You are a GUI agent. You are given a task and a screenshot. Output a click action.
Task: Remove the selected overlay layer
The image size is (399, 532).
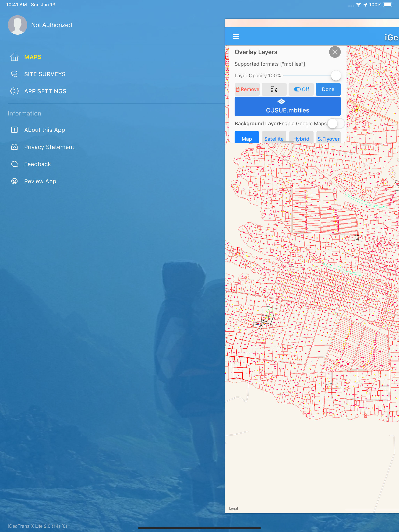[247, 89]
